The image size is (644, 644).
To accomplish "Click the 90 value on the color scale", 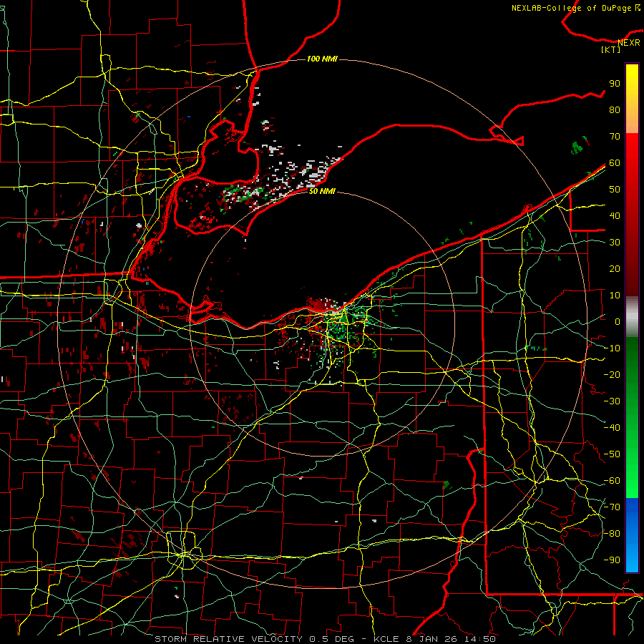I will coord(615,84).
